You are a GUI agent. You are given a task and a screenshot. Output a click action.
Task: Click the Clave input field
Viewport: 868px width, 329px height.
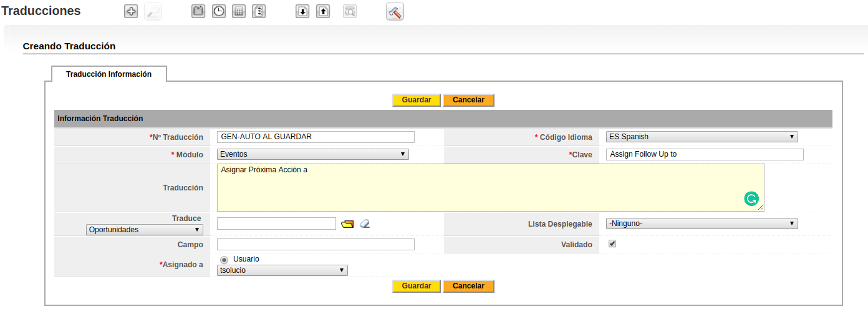705,154
